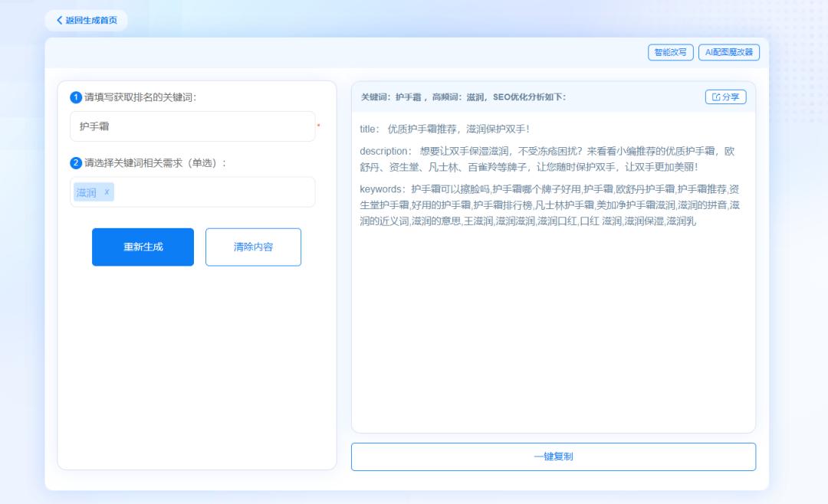Open the 智能改写 tool
This screenshot has height=504, width=828.
tap(670, 52)
